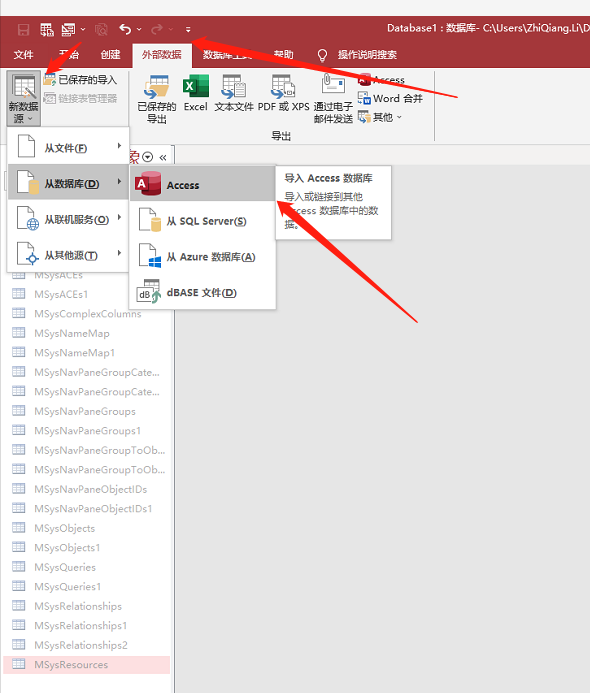The height and width of the screenshot is (693, 590).
Task: Select the 外部数据 ribbon tab
Action: (162, 54)
